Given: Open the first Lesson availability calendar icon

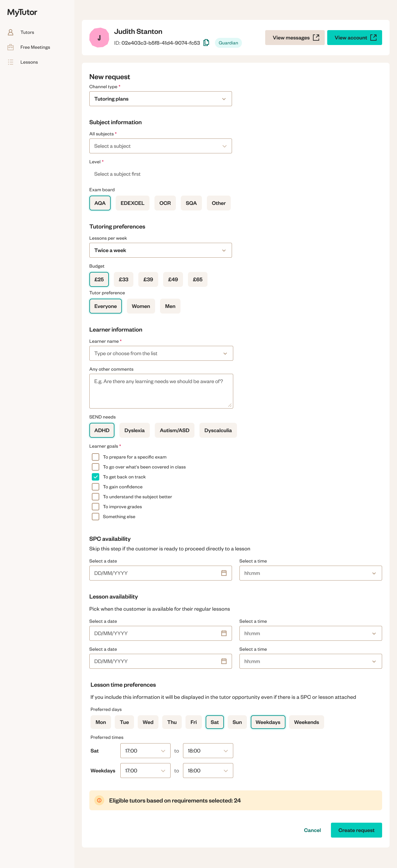Looking at the screenshot, I should [x=224, y=634].
